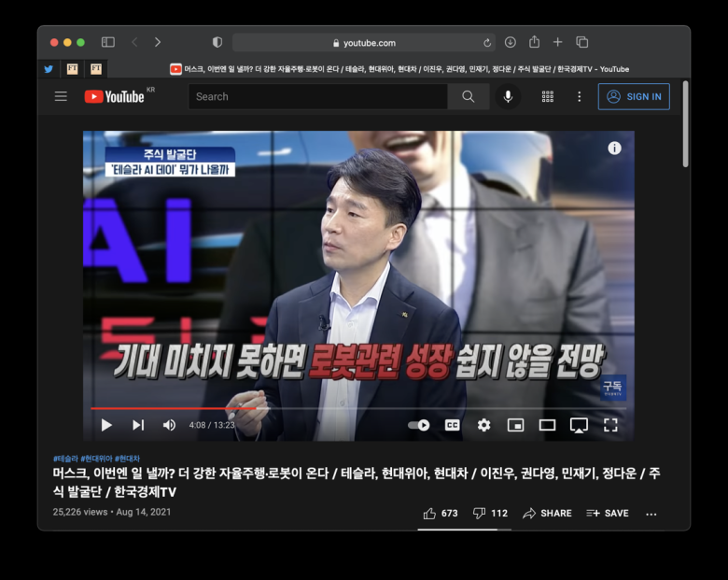Open the three-dot settings menu in the header
Viewport: 728px width, 580px height.
(x=579, y=97)
